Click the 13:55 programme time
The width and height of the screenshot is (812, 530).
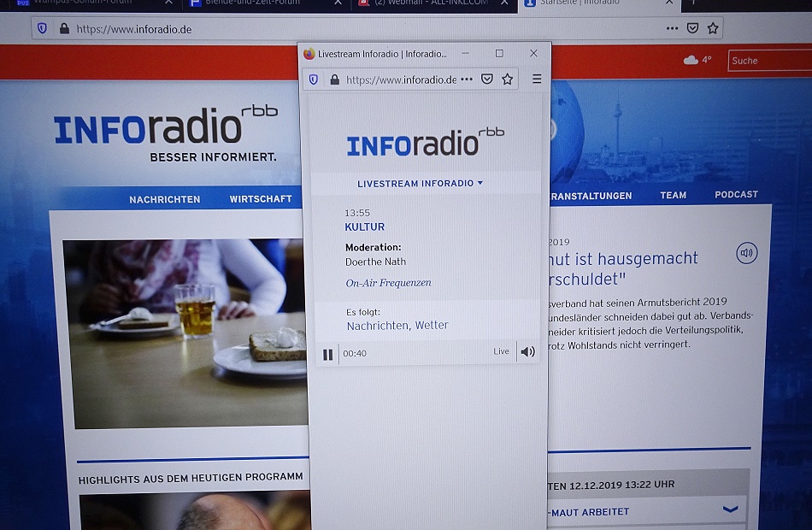tap(357, 213)
